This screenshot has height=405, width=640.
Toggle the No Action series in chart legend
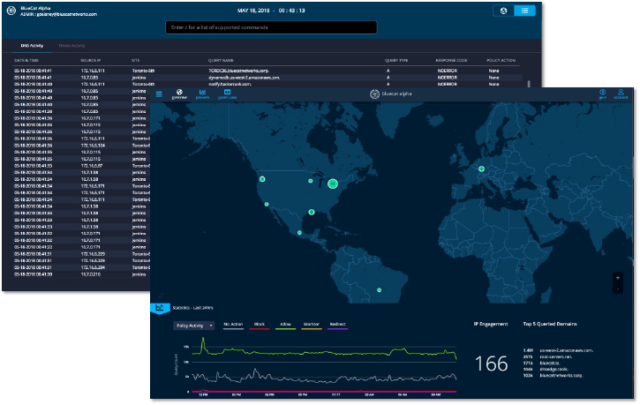pyautogui.click(x=234, y=326)
